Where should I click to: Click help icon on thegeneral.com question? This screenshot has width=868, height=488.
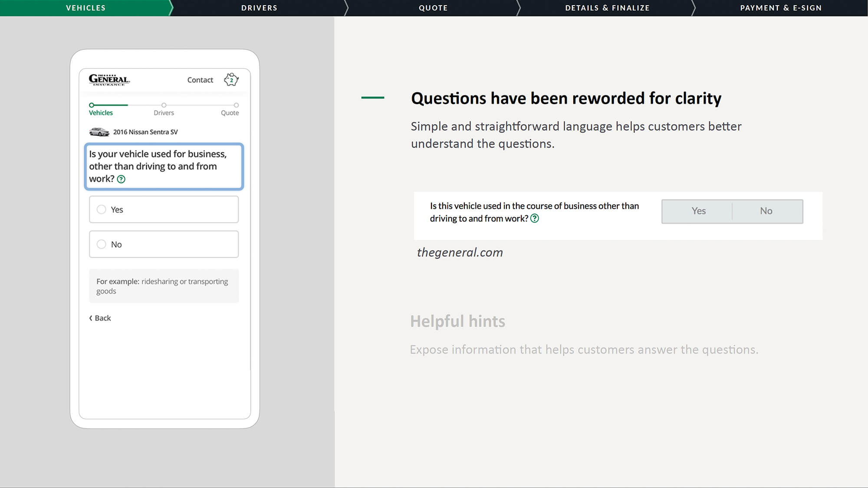[x=535, y=219]
